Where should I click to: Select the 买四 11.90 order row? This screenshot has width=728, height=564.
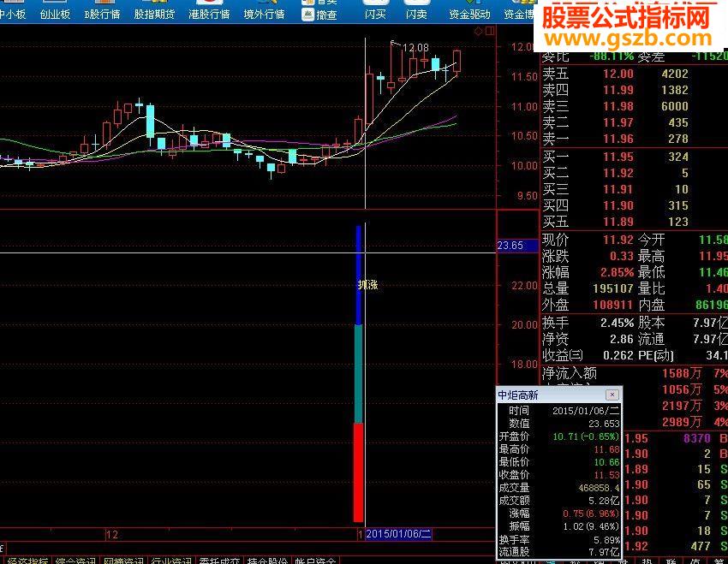pos(634,205)
